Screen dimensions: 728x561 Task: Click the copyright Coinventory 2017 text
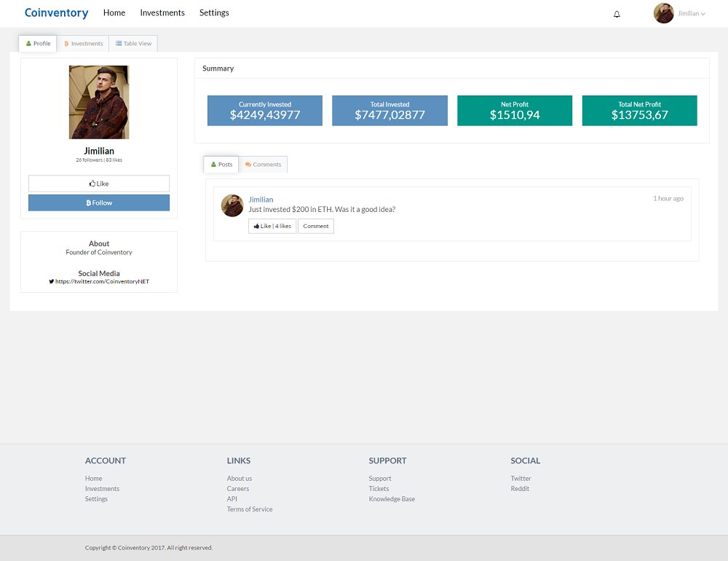pyautogui.click(x=149, y=547)
